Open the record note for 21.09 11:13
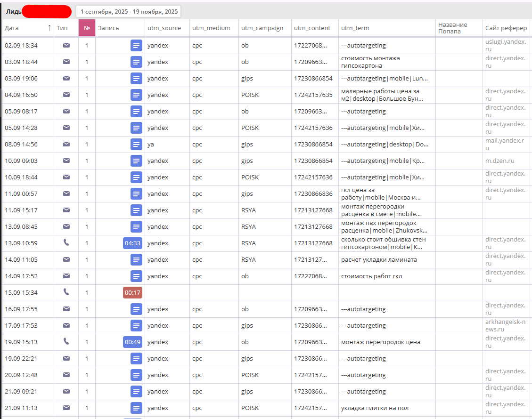The image size is (532, 419). (x=136, y=408)
